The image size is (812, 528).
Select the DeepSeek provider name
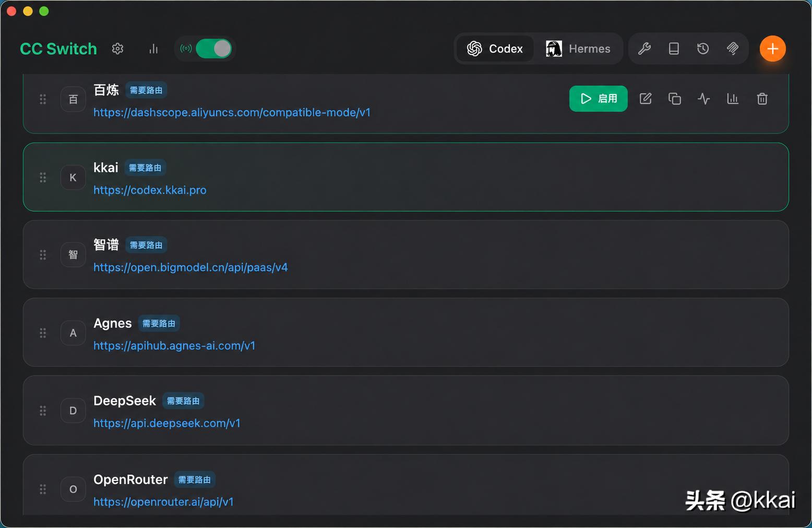point(125,401)
